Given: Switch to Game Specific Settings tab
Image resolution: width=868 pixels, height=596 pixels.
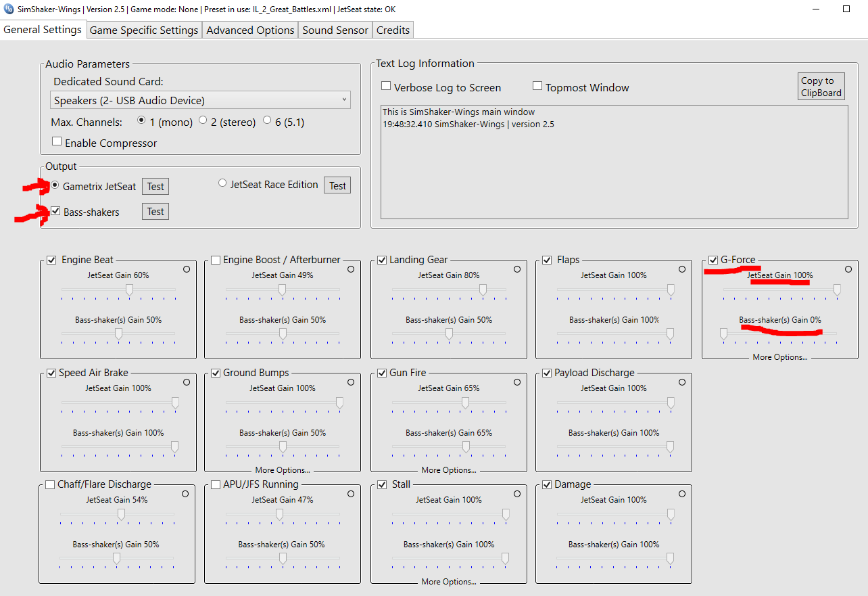Looking at the screenshot, I should click(x=144, y=30).
